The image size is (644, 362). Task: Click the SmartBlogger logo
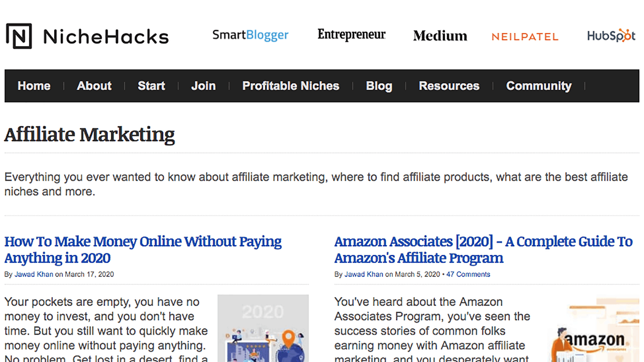pos(250,35)
